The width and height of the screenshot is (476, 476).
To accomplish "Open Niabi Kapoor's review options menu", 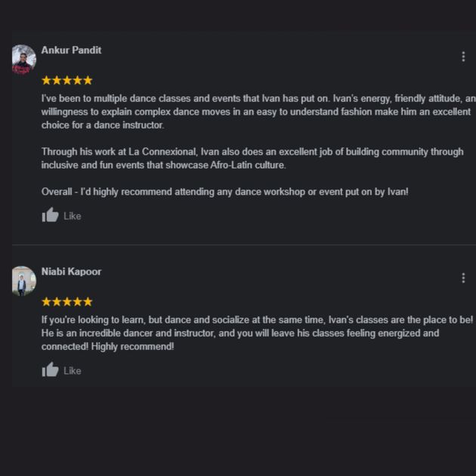I will [463, 278].
